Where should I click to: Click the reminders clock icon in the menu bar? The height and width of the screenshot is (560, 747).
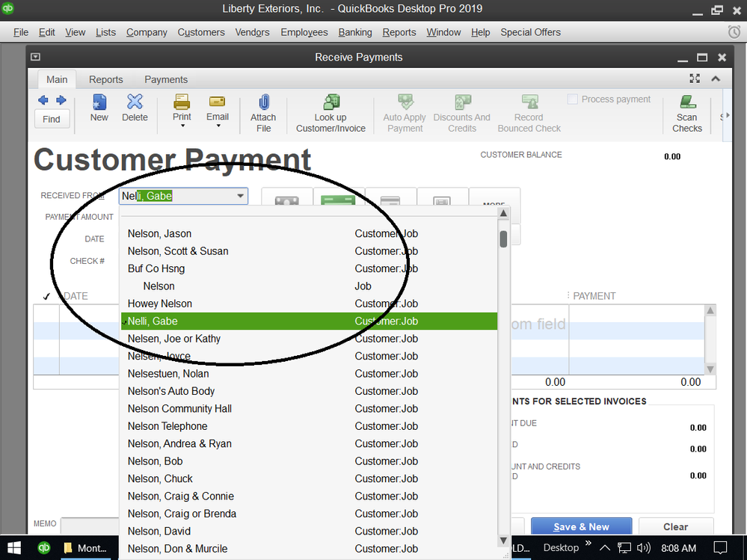click(734, 32)
